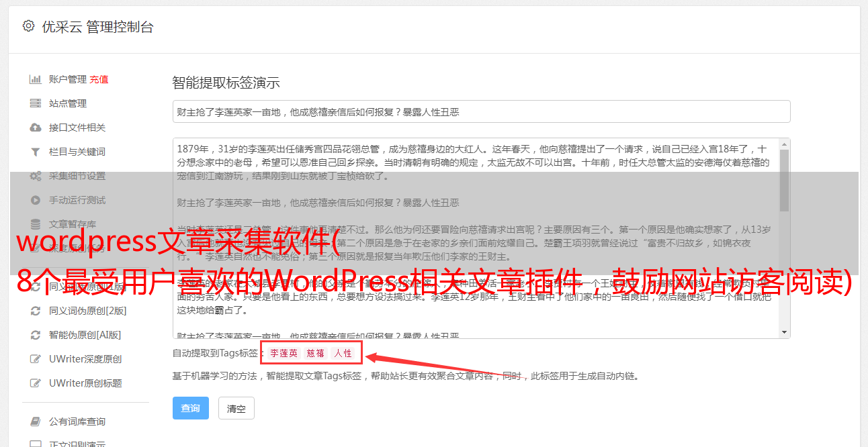Go to 站点管理 in the sidebar
Image resolution: width=868 pixels, height=447 pixels.
click(x=68, y=103)
